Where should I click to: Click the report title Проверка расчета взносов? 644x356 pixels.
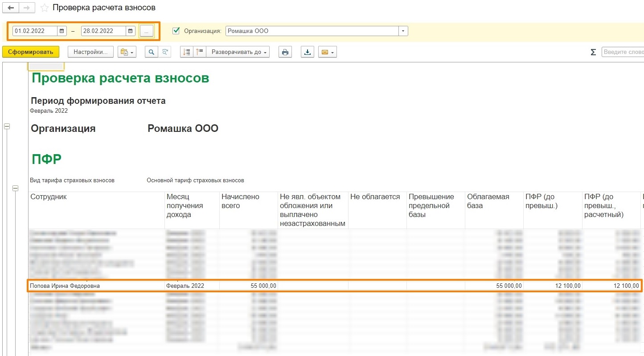[x=120, y=78]
